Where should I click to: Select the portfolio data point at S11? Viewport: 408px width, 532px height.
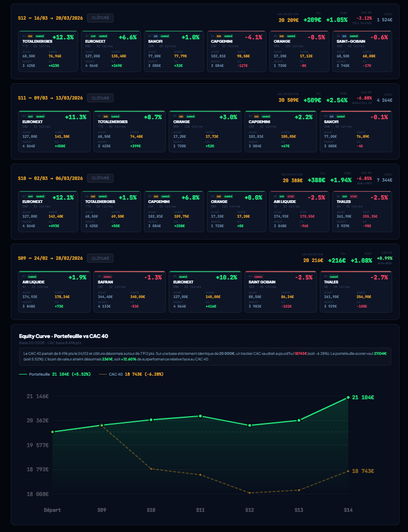tap(200, 416)
